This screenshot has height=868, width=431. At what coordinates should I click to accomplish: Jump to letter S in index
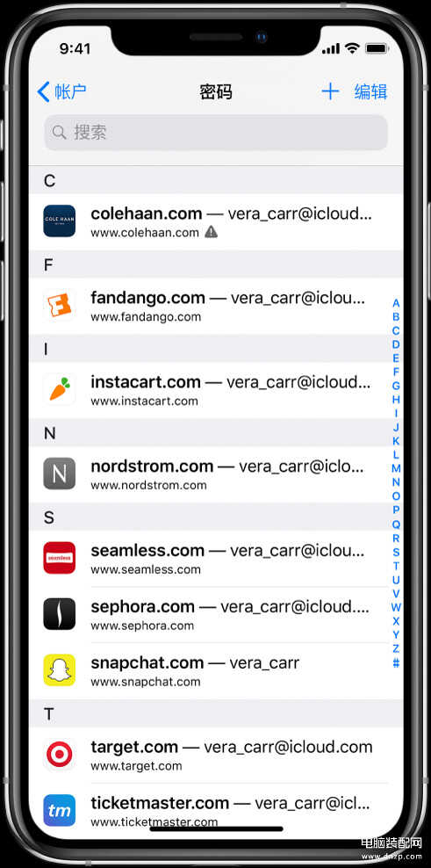[396, 552]
